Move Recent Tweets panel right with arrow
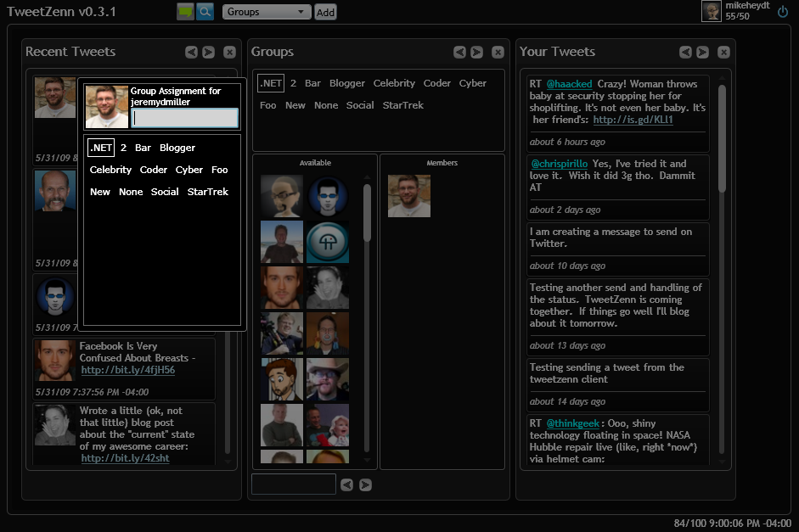Image resolution: width=799 pixels, height=532 pixels. point(208,52)
